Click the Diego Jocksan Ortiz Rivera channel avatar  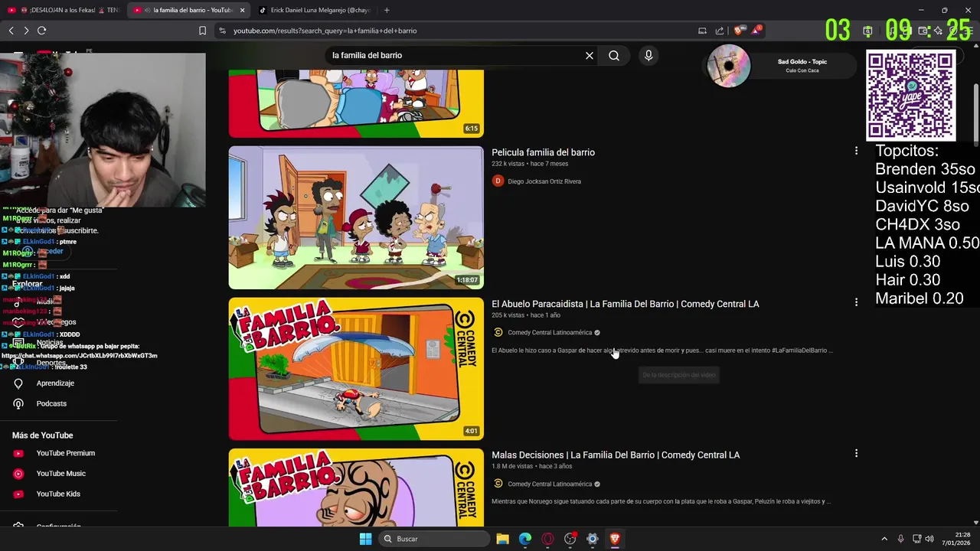coord(498,181)
